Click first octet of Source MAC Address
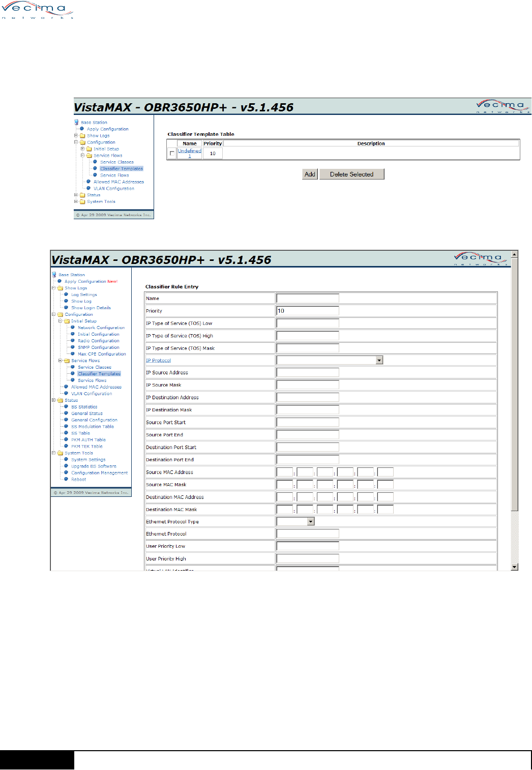This screenshot has width=532, height=770. (285, 472)
